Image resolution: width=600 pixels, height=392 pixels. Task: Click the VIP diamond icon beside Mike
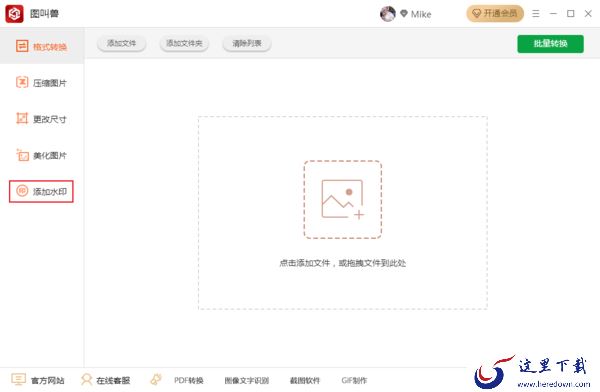pyautogui.click(x=404, y=14)
